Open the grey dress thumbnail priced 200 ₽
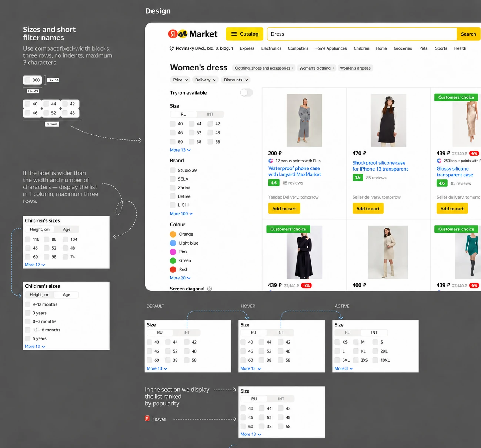The image size is (481, 448). (304, 120)
